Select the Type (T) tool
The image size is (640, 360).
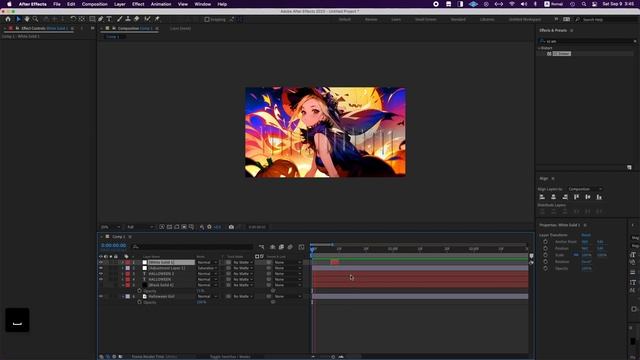point(109,19)
